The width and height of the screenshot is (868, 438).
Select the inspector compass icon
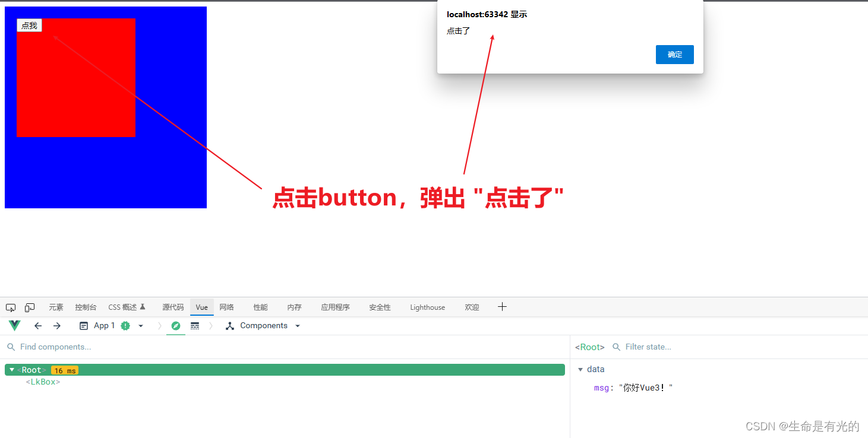coord(175,326)
